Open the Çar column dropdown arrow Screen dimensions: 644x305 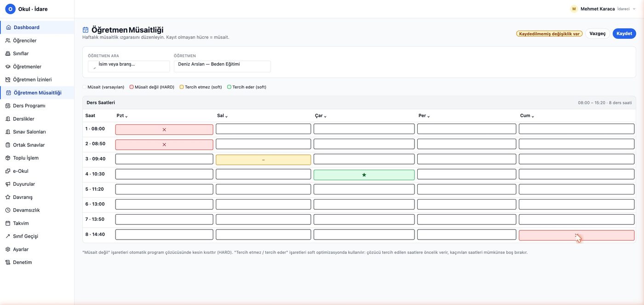[x=325, y=117]
